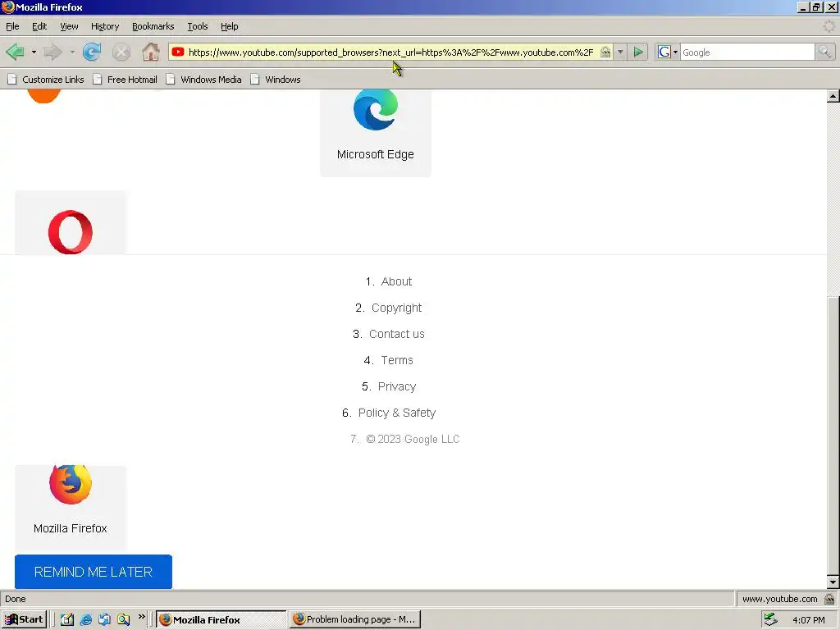Viewport: 840px width, 630px height.
Task: Open the Windows Media bookmark
Action: 203,80
